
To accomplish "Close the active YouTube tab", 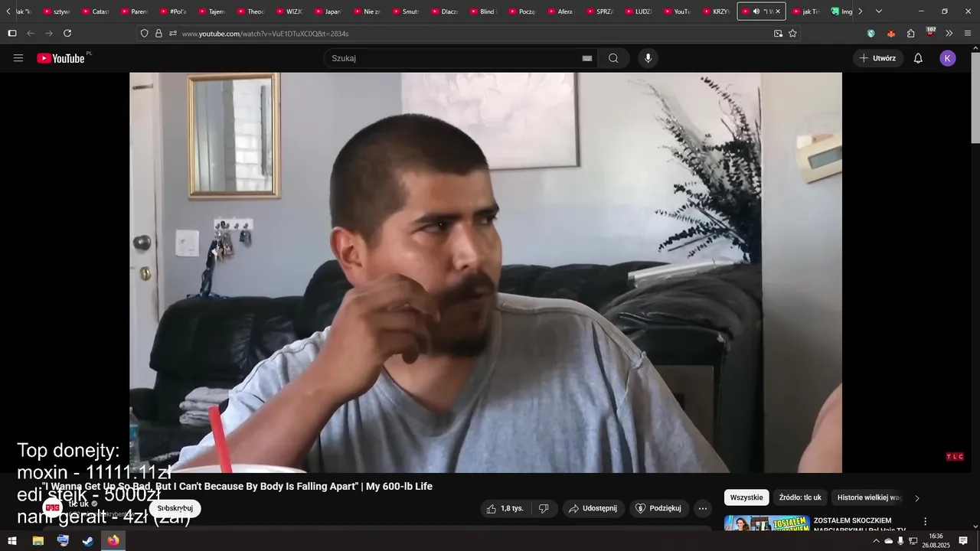I will coord(778,11).
